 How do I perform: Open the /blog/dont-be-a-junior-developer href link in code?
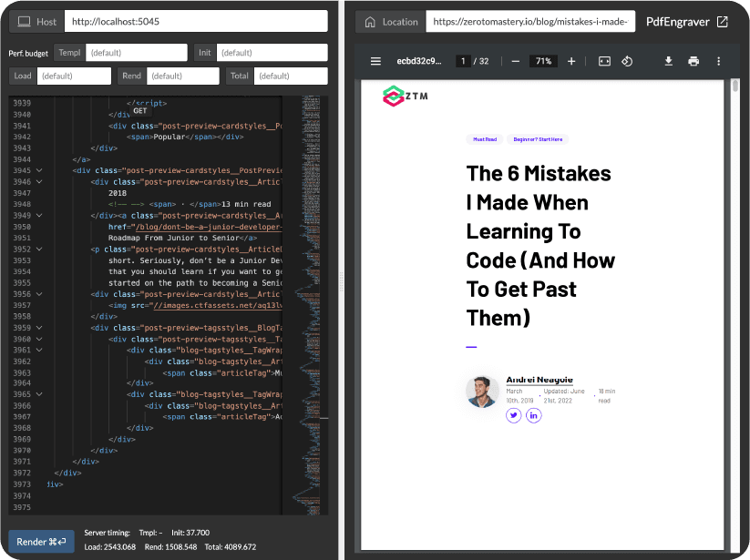[x=209, y=227]
